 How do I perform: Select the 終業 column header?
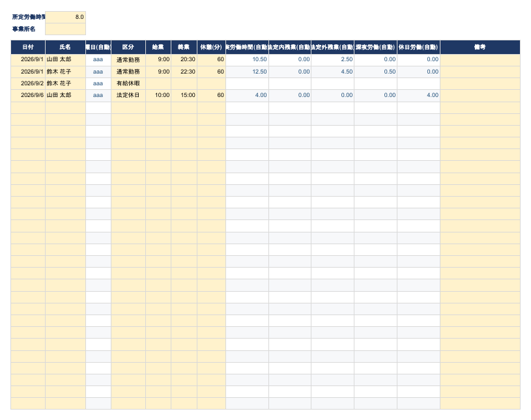184,48
